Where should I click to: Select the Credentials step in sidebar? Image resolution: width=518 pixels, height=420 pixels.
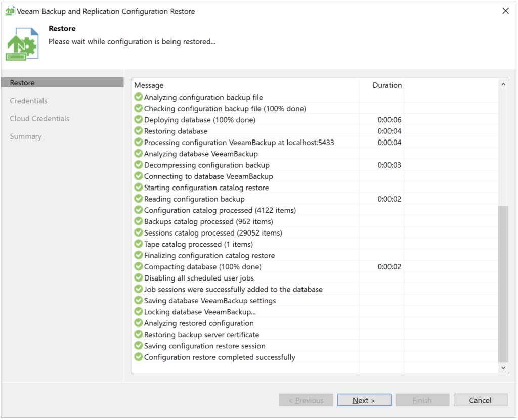point(28,101)
